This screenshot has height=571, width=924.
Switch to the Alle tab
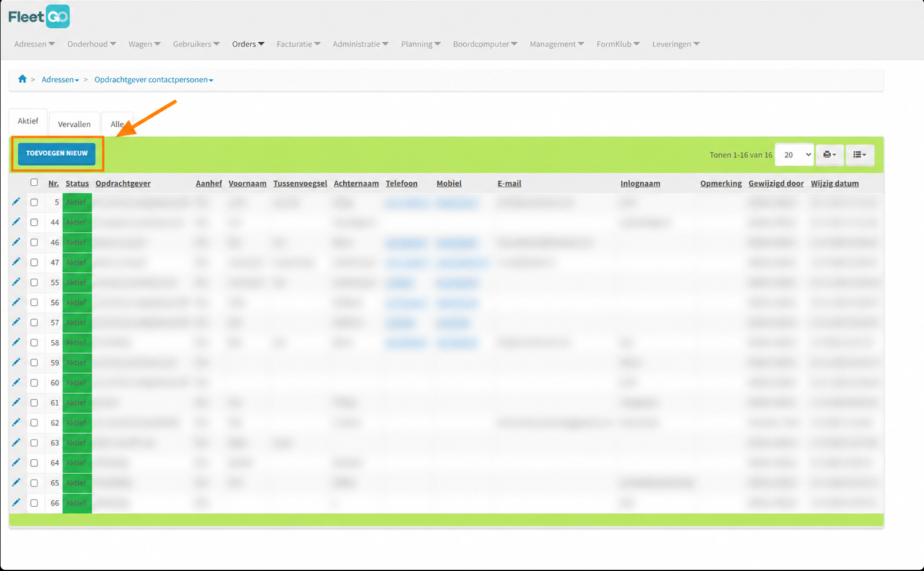click(x=118, y=124)
